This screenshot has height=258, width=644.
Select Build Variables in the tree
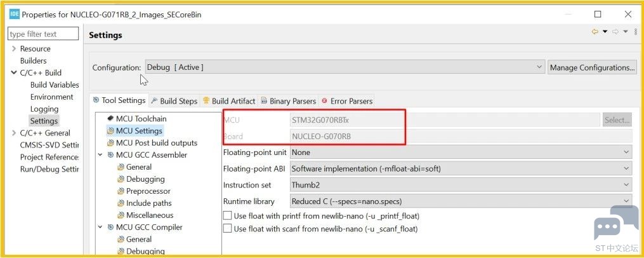55,85
